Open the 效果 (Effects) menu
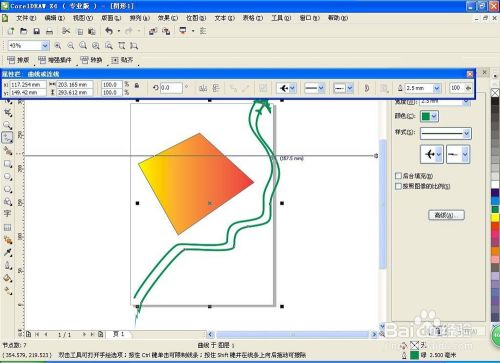The image size is (500, 363). click(168, 18)
